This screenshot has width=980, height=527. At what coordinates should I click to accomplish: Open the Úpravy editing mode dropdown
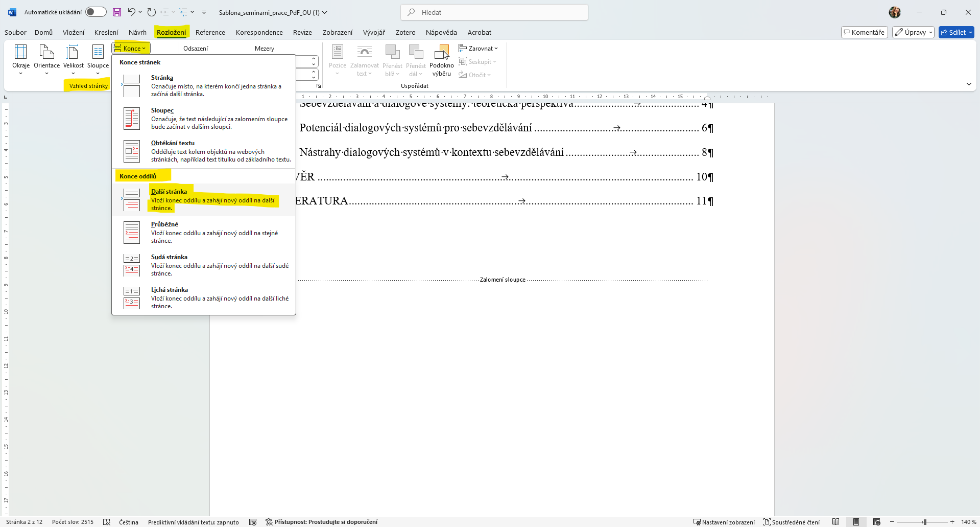click(x=913, y=32)
